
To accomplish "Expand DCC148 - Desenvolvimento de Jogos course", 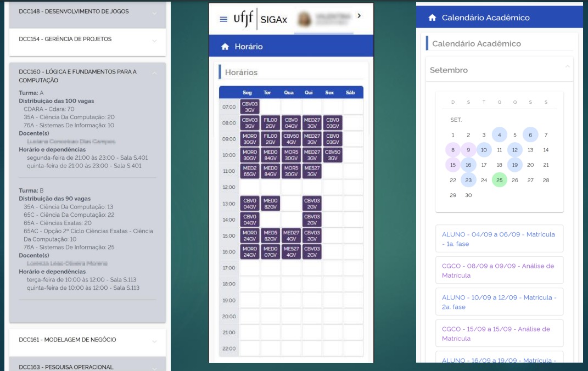I will coord(154,12).
